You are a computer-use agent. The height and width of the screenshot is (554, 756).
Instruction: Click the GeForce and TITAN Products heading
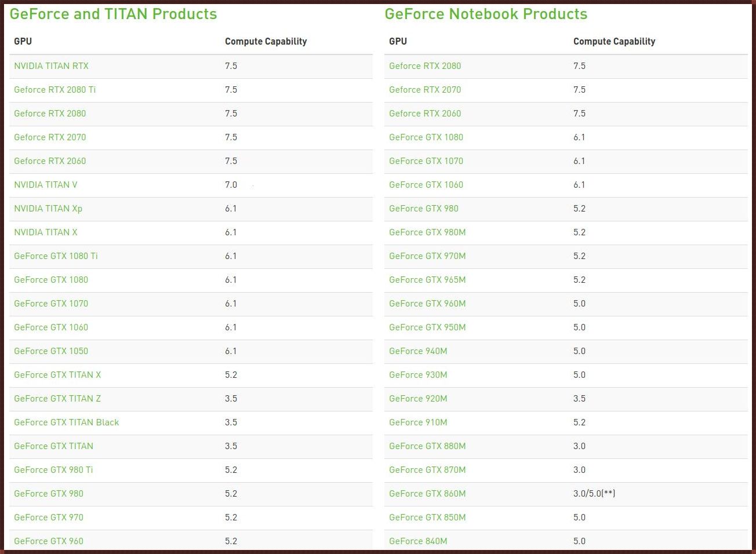pos(114,14)
